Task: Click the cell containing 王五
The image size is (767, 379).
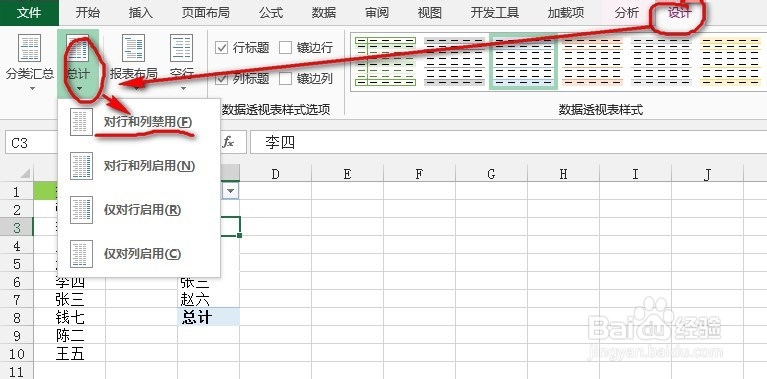Action: click(69, 354)
